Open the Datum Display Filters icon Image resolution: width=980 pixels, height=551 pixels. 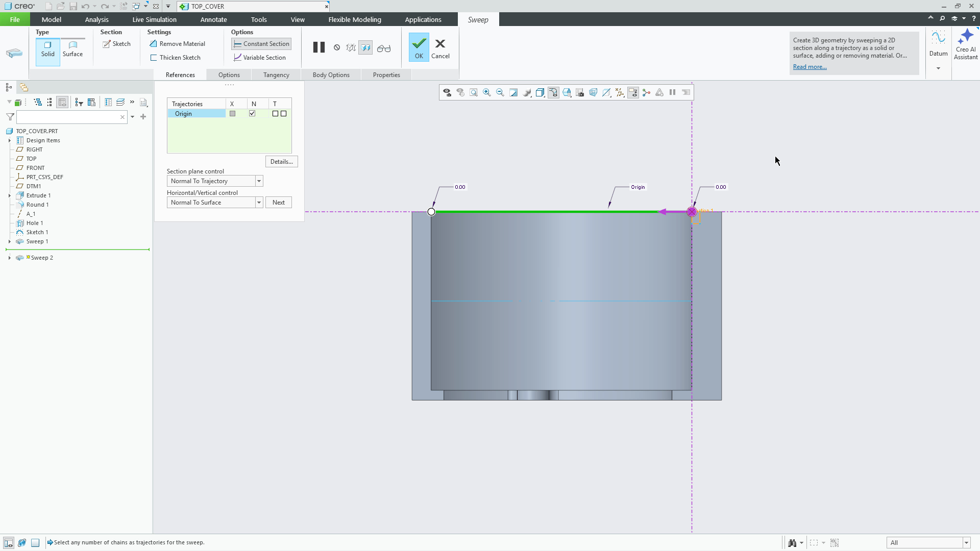point(620,92)
